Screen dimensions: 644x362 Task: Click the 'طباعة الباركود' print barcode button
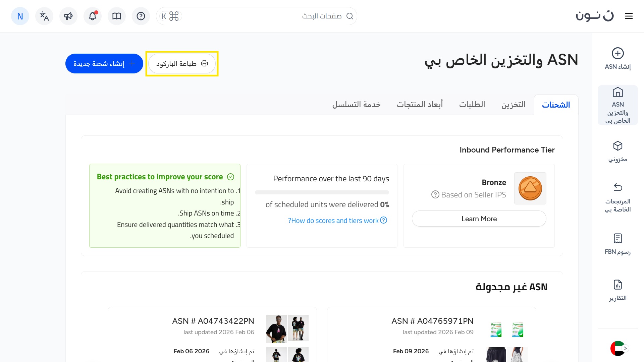(x=182, y=64)
